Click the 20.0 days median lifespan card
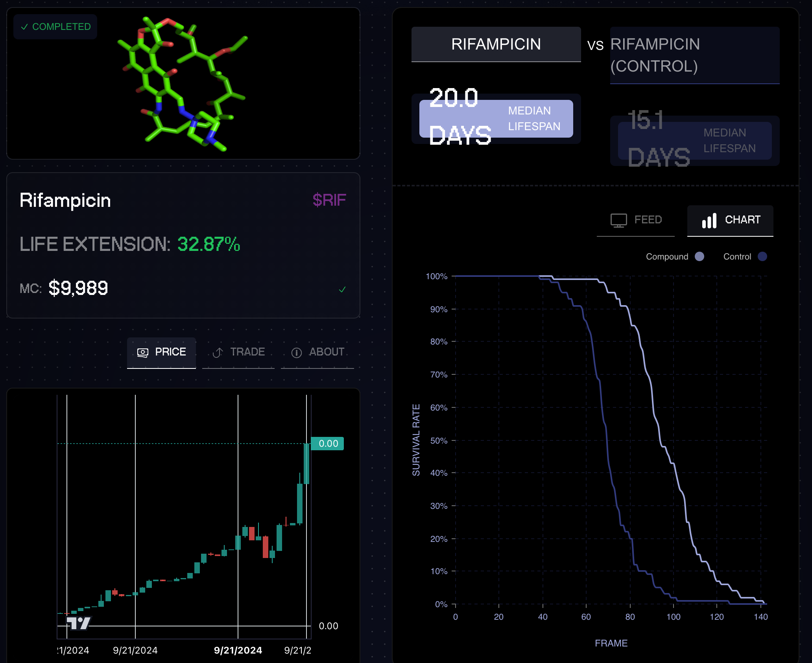 [x=496, y=119]
